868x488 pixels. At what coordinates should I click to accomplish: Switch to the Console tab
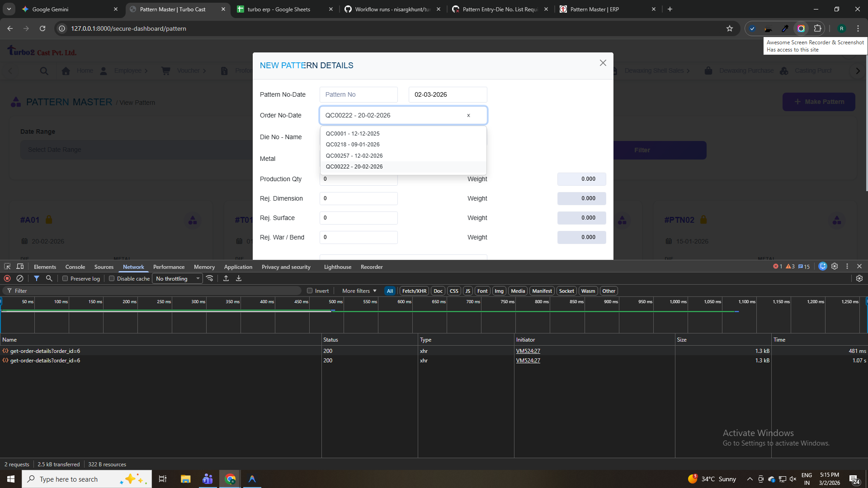click(x=75, y=267)
